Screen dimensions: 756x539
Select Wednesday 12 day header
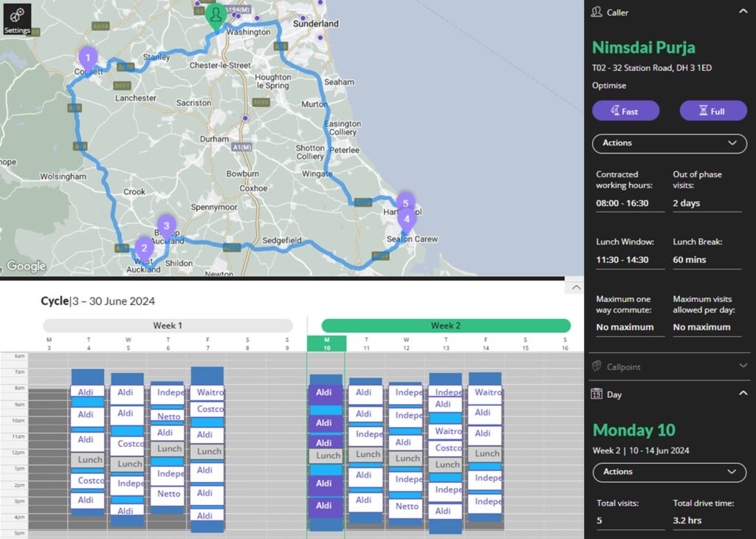coord(406,344)
